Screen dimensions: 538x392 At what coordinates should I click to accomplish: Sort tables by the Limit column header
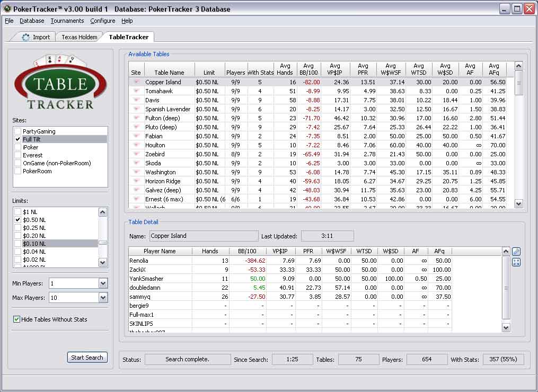(x=209, y=69)
